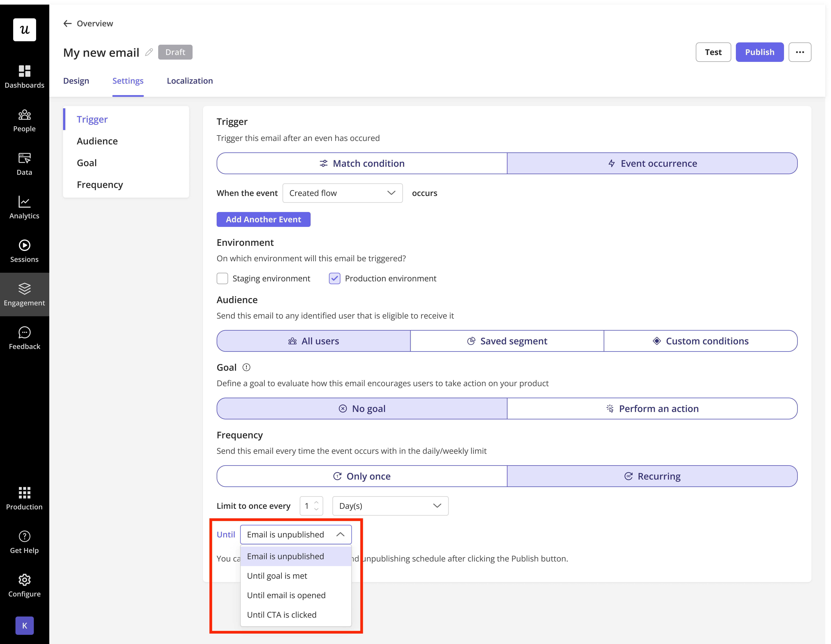This screenshot has height=644, width=831.
Task: Increase limit number with stepper arrow
Action: [x=316, y=502]
